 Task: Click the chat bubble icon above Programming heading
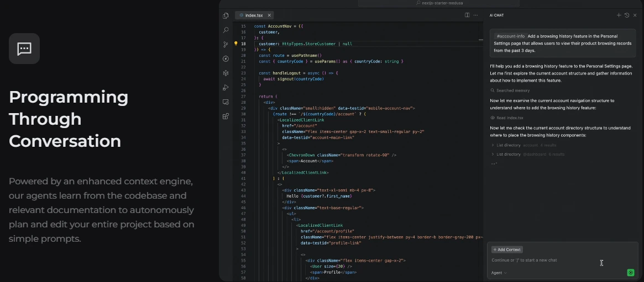coord(24,49)
